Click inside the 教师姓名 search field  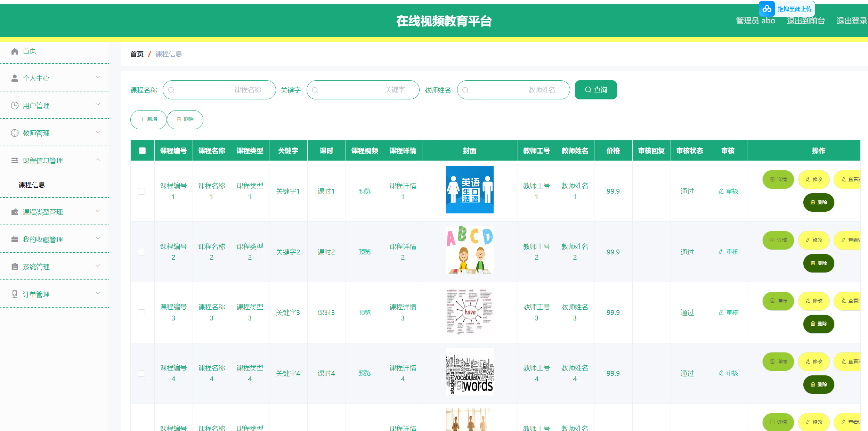(x=513, y=90)
